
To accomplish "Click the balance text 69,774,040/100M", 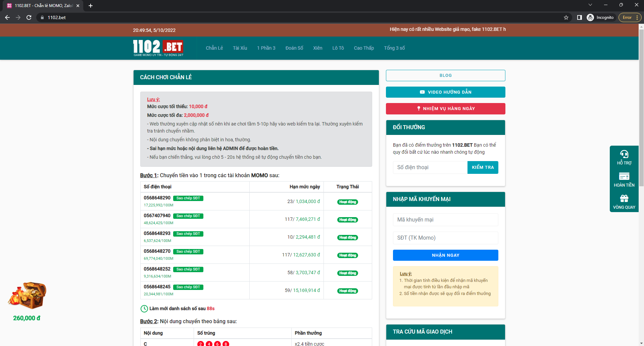I will point(158,258).
